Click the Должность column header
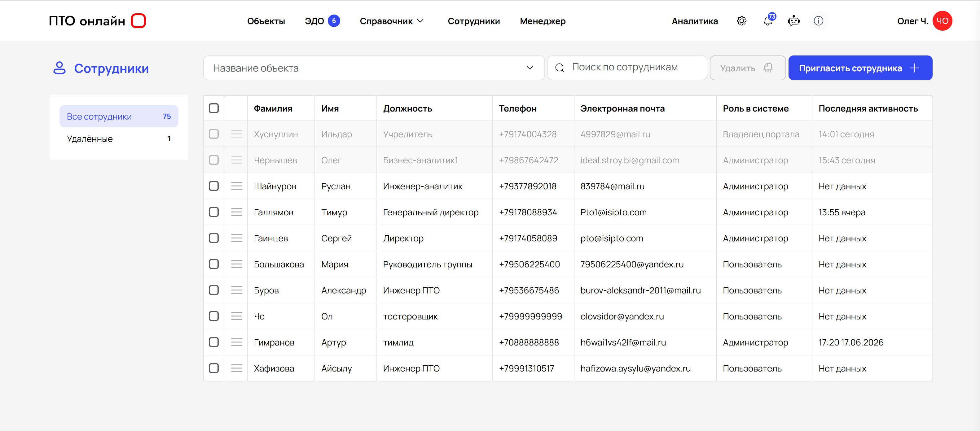This screenshot has height=431, width=980. [x=407, y=109]
